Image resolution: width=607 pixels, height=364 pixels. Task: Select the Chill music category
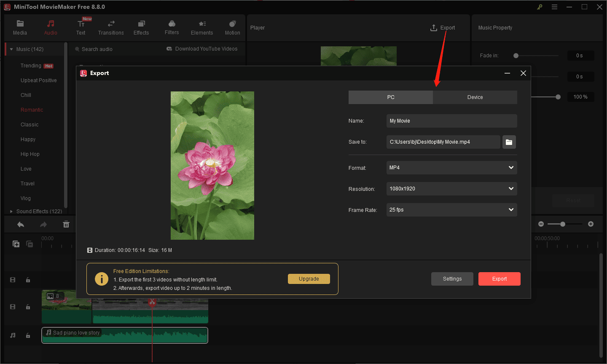click(26, 95)
